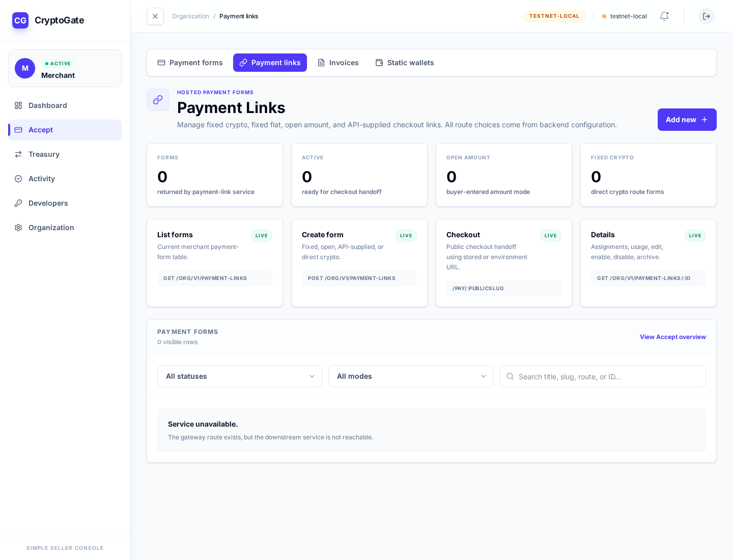Click the /PAY/:PUBLICSLUG route text
Viewport: 733px width, 560px height.
click(478, 288)
